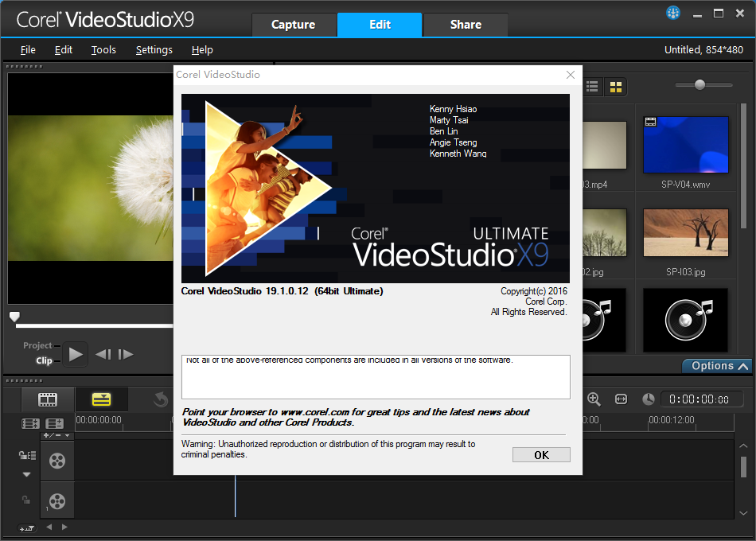The height and width of the screenshot is (541, 756).
Task: Step to the next frame
Action: coord(126,355)
